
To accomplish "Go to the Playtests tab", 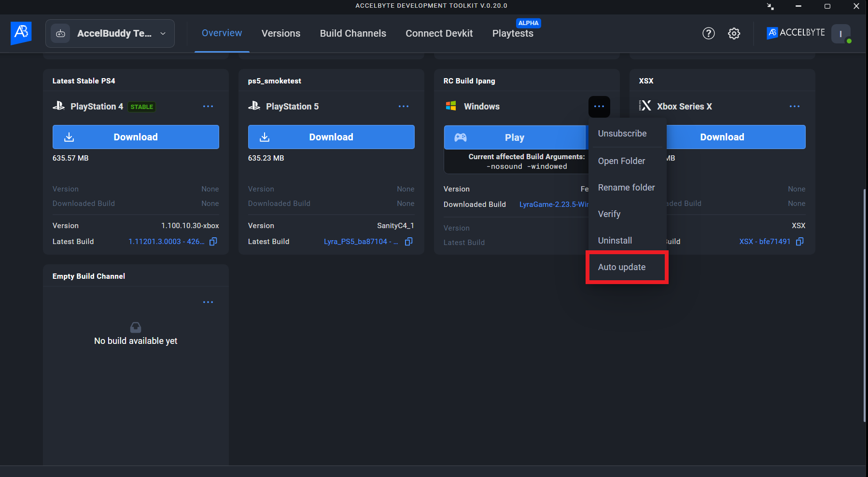I will pos(513,33).
